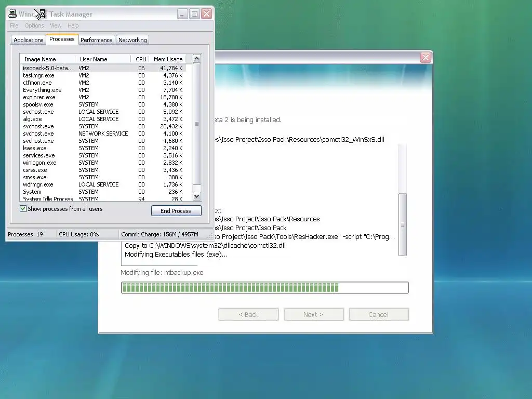The image size is (532, 399).
Task: Select the winlogon.exe process
Action: [103, 163]
